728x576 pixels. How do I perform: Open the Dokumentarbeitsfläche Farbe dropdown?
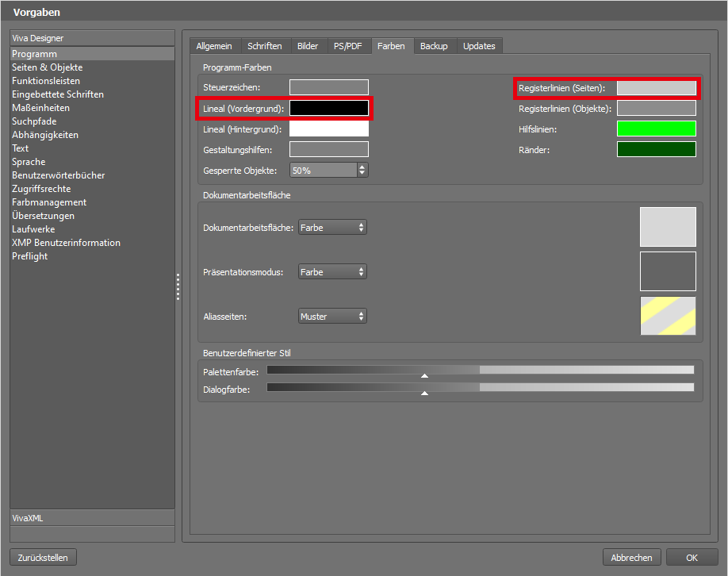click(x=332, y=227)
